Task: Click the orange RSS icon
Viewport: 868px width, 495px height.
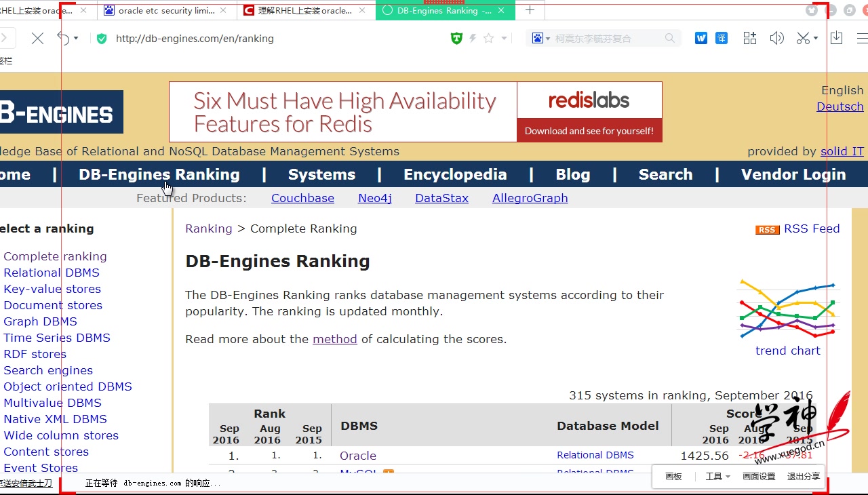Action: point(768,230)
